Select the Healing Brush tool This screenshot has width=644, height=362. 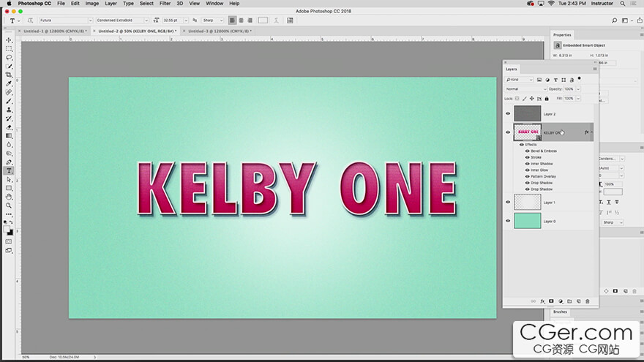point(9,92)
